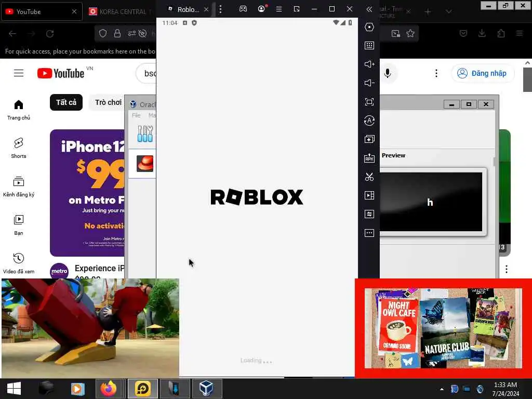Click the Night Owl Cafe collage image
Viewport: 532px width, 399px height.
[x=443, y=328]
